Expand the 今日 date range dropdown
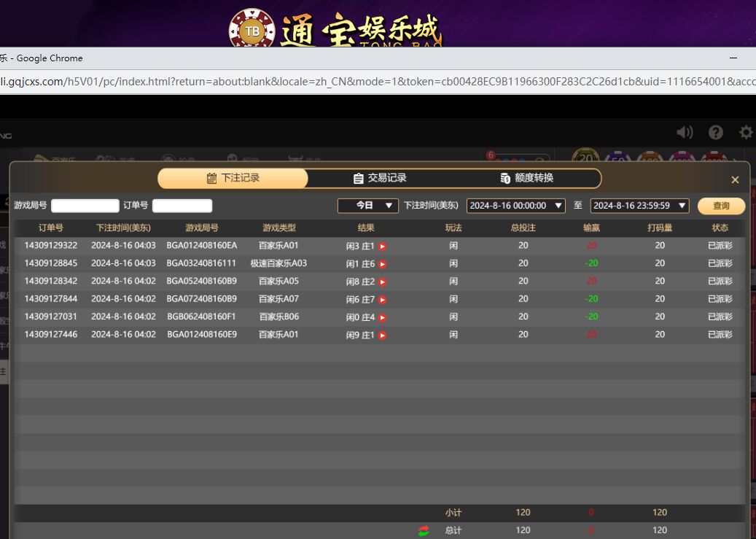756x539 pixels. tap(367, 206)
